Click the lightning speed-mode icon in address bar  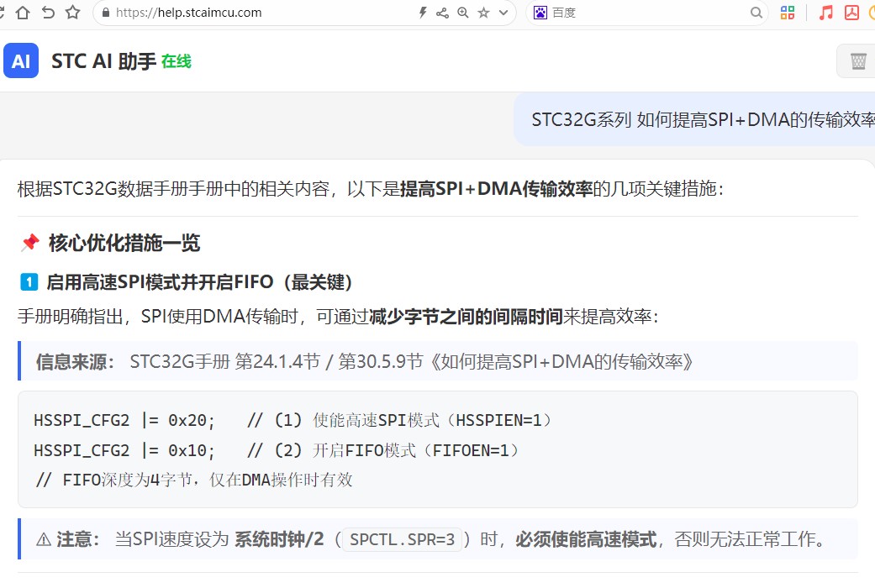[x=423, y=13]
